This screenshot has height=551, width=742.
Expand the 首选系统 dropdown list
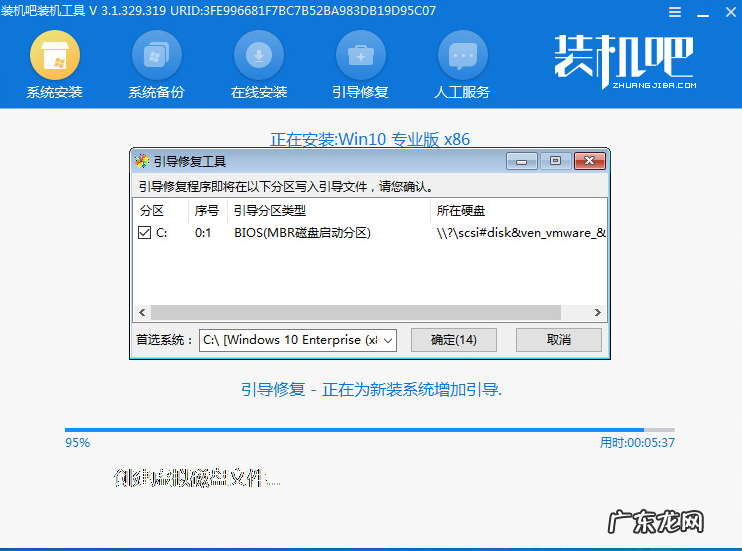pyautogui.click(x=388, y=340)
